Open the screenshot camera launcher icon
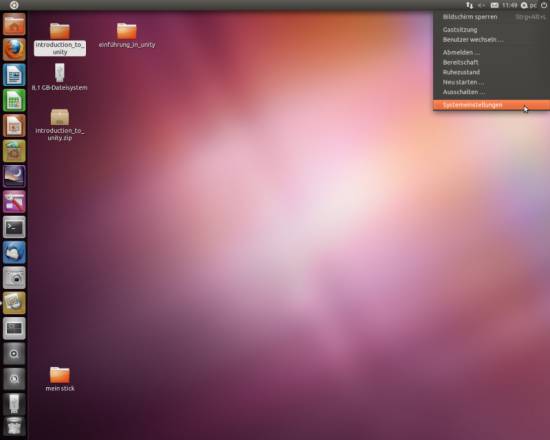This screenshot has height=440, width=550. pyautogui.click(x=14, y=278)
